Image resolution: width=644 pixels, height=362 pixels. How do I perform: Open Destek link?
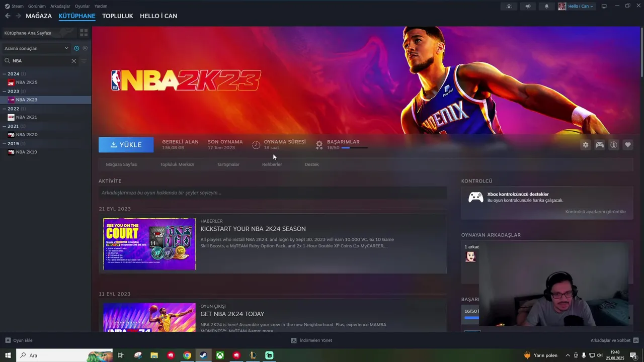311,164
